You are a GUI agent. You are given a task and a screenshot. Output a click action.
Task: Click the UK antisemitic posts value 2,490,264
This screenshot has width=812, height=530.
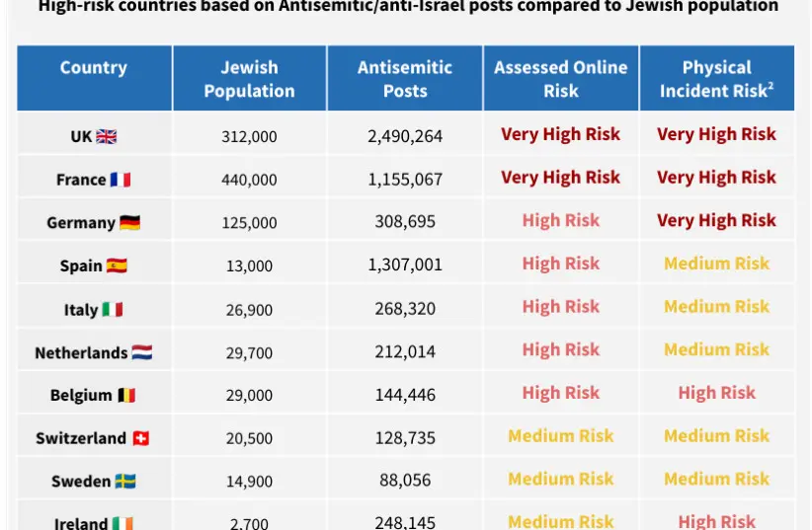tap(405, 136)
